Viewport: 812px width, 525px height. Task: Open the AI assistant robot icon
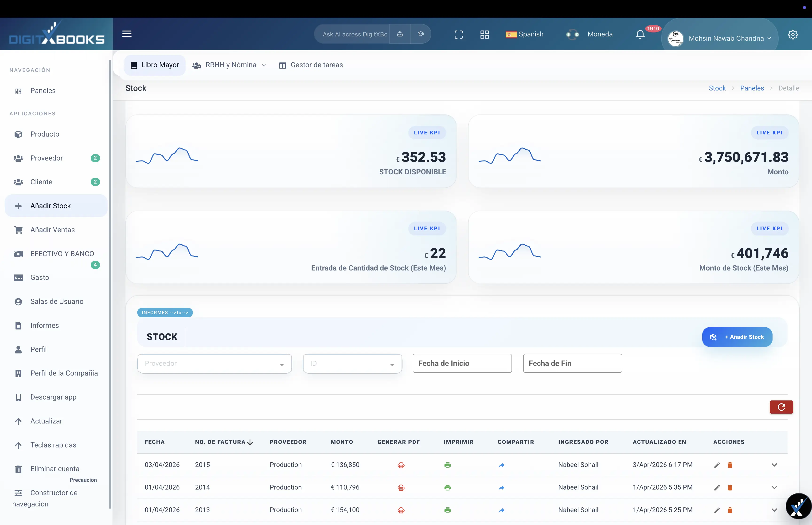point(399,34)
